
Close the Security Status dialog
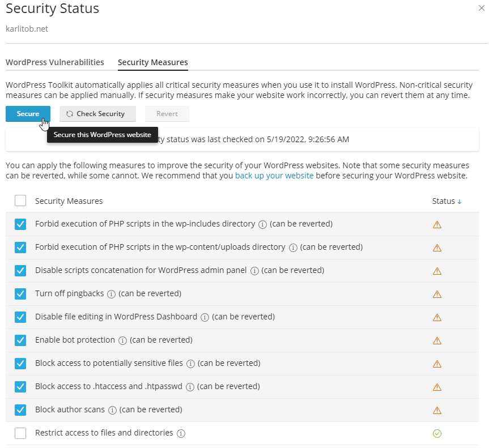click(482, 8)
